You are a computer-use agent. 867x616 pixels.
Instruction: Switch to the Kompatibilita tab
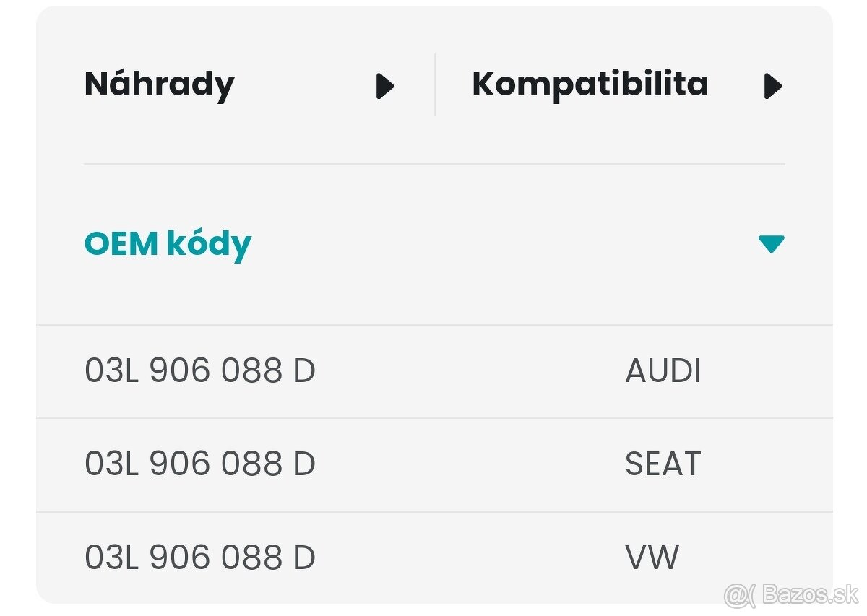pos(589,84)
